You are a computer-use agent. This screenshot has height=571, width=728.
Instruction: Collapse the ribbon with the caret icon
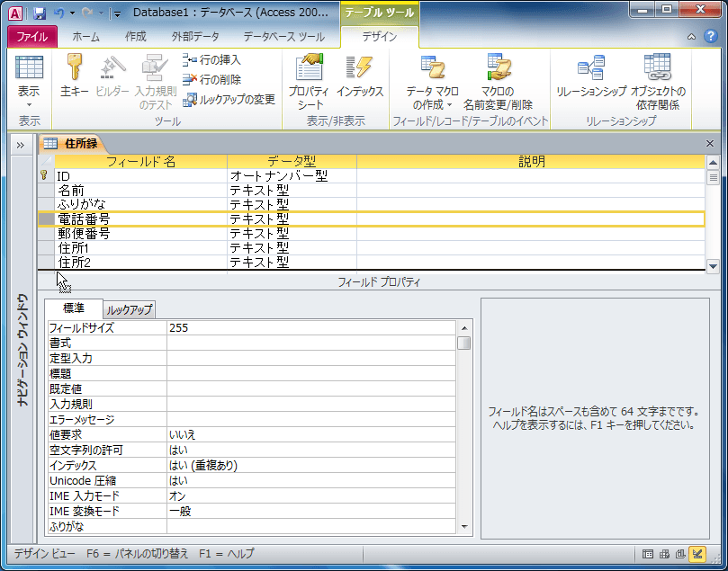(x=691, y=37)
